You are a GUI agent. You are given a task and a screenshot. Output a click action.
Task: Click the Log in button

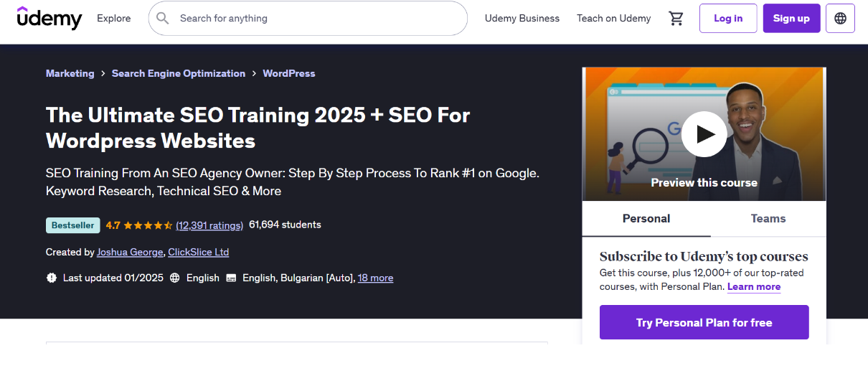[728, 19]
